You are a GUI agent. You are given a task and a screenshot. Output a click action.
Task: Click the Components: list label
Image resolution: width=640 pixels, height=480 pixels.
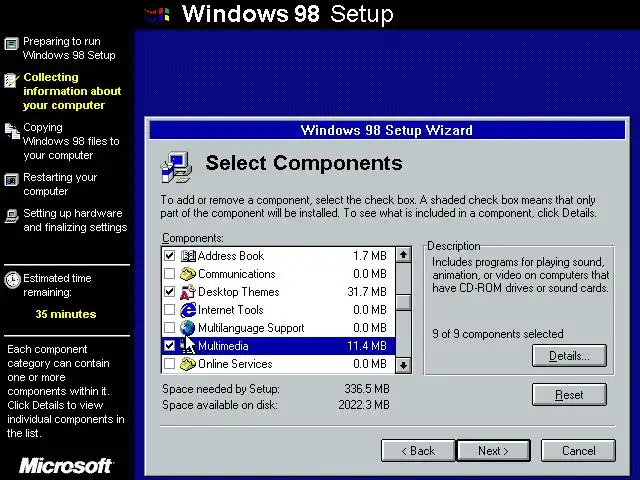pos(193,238)
